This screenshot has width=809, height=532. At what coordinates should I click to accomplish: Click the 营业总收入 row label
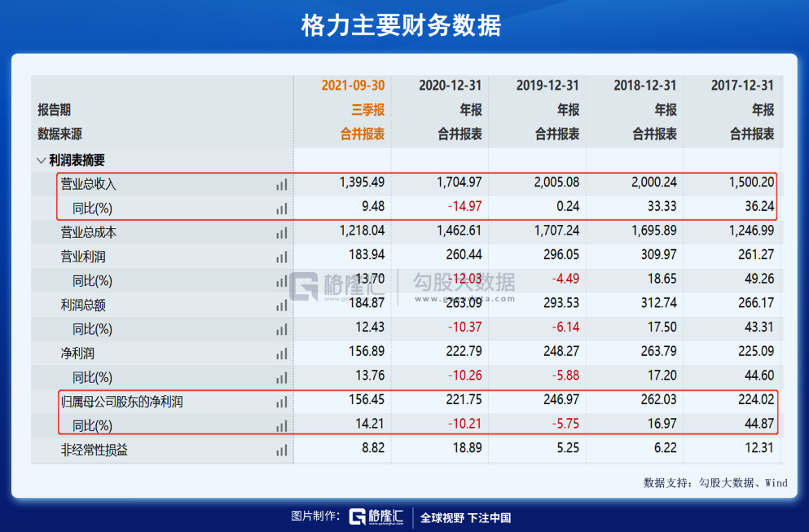pos(88,184)
